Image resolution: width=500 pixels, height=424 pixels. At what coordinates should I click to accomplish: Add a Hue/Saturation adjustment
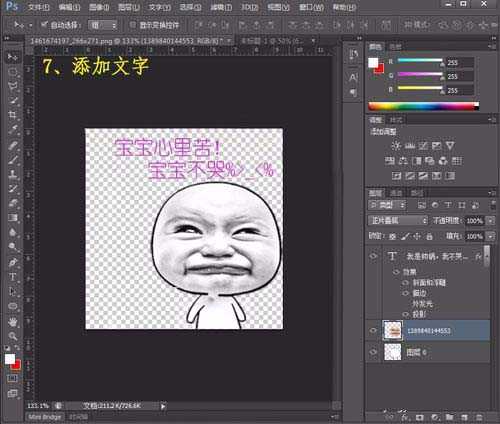(x=390, y=161)
